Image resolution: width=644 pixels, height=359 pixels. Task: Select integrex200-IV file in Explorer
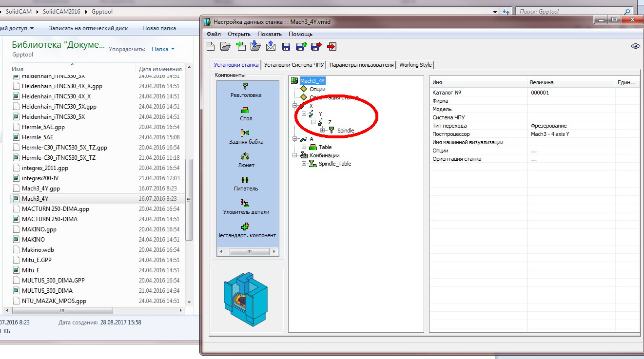(x=40, y=178)
